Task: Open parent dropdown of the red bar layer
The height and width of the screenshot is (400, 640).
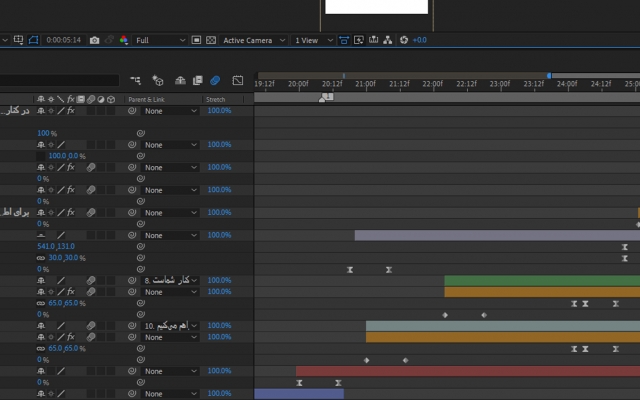Action: coord(170,371)
